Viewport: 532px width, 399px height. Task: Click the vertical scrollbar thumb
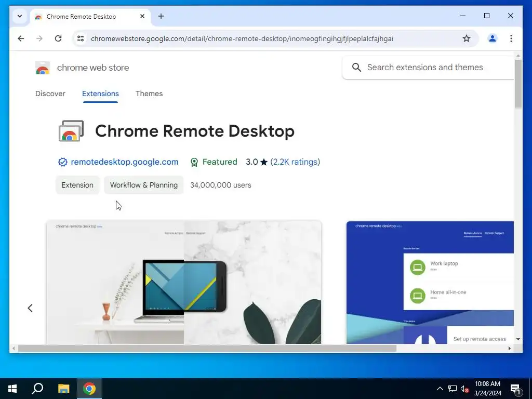tap(518, 84)
